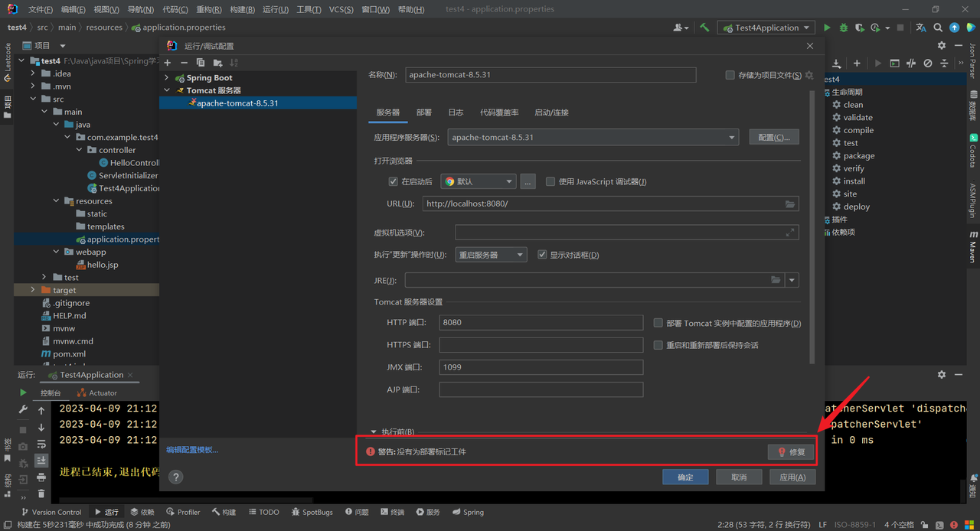Collapse the Tomcat server configuration node

(x=167, y=90)
